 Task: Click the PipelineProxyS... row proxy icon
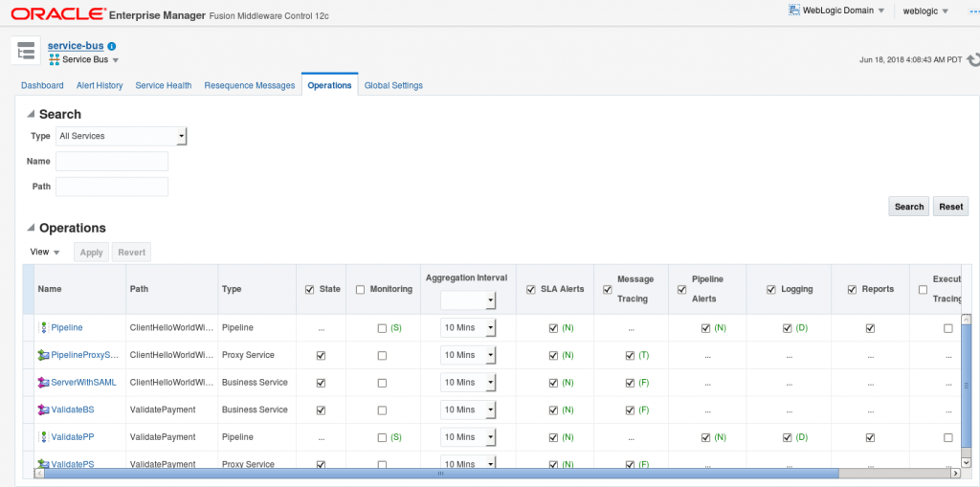[43, 355]
